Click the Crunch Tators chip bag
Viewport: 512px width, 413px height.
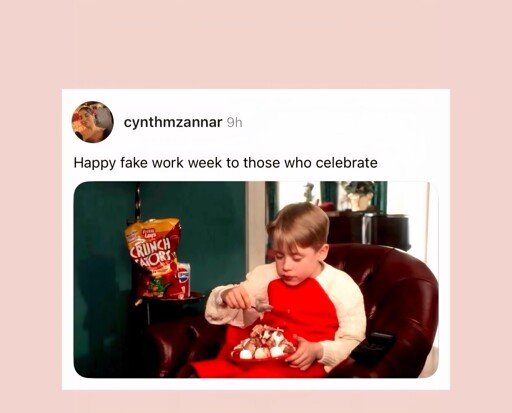tap(153, 258)
